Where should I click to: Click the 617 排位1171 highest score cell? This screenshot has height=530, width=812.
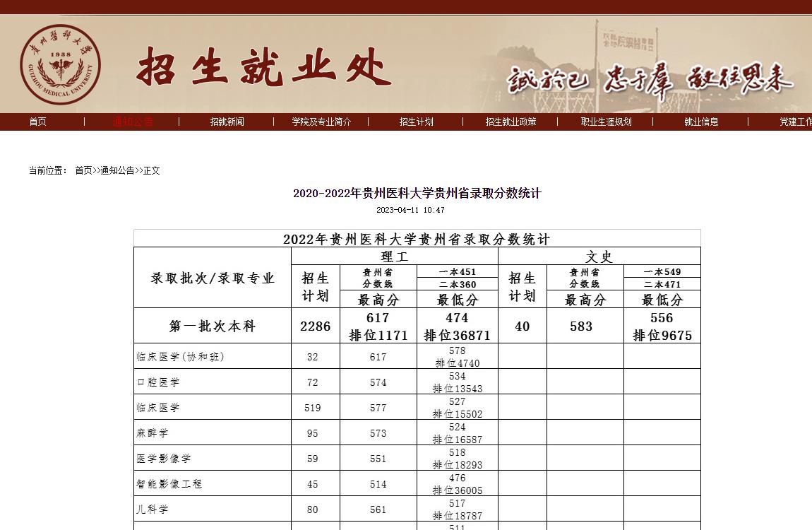tap(378, 326)
